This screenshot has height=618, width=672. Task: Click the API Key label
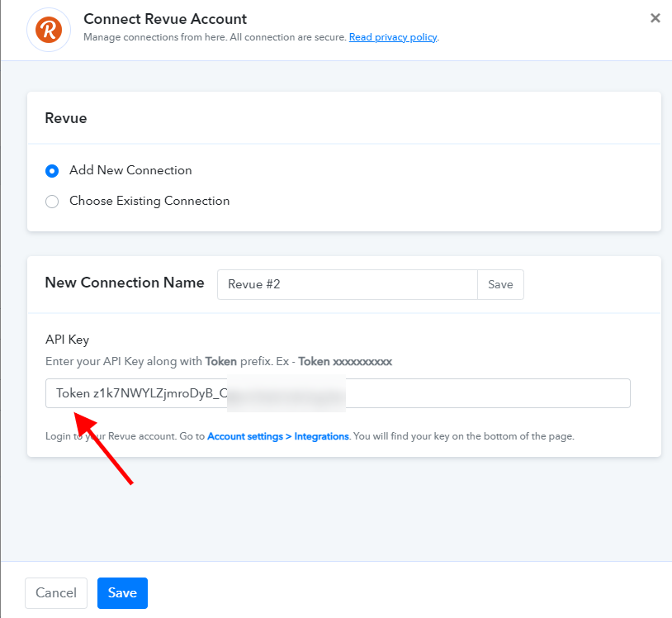pyautogui.click(x=68, y=340)
